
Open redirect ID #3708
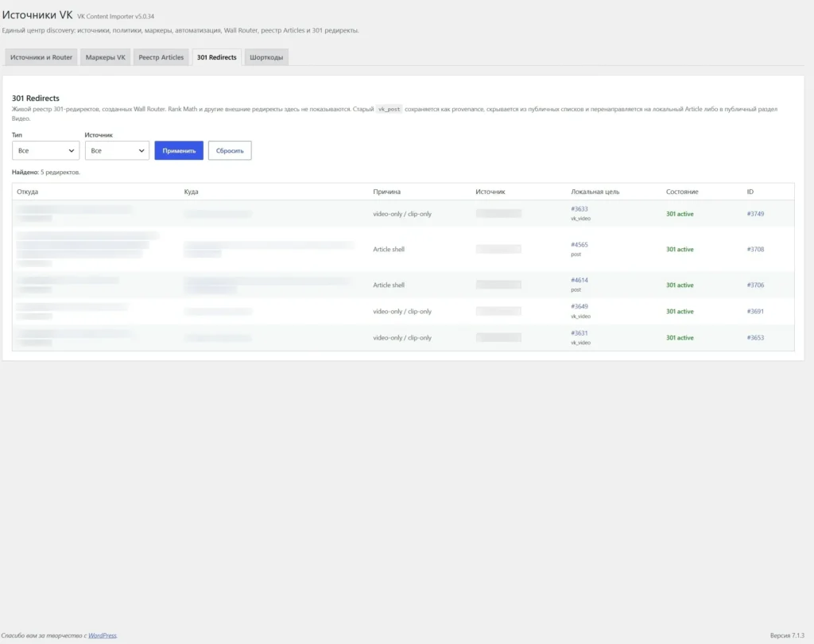point(755,250)
